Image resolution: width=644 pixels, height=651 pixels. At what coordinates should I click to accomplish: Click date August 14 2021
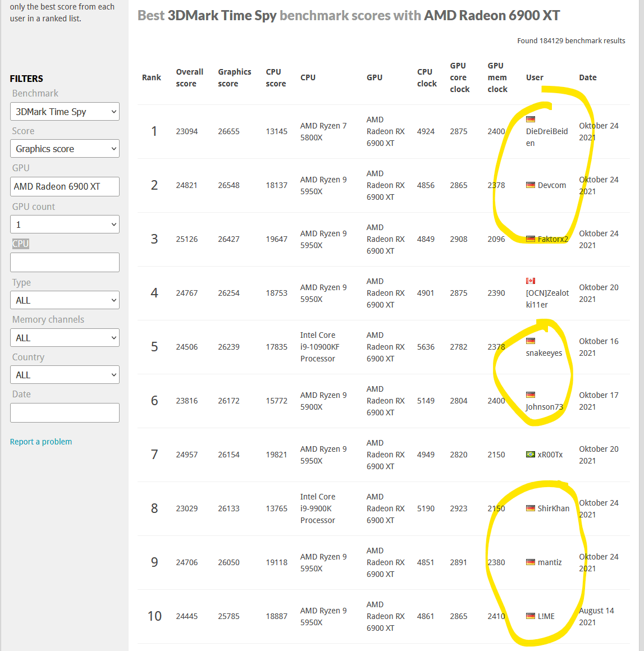[x=596, y=617]
